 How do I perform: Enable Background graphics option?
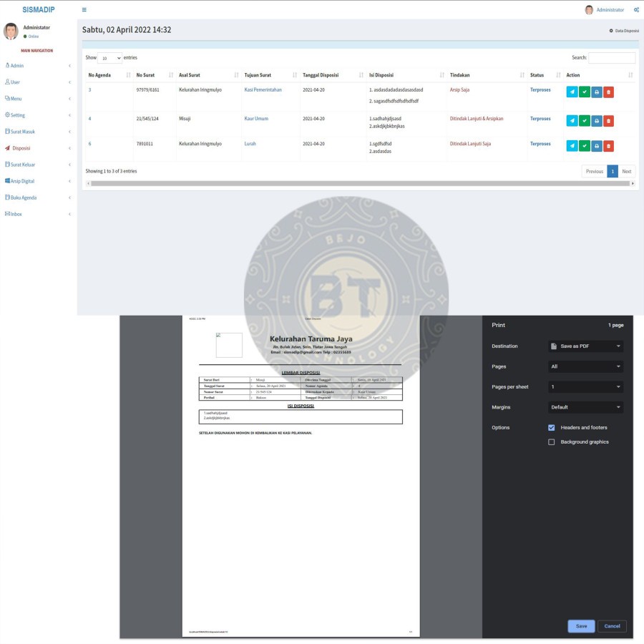pos(551,441)
